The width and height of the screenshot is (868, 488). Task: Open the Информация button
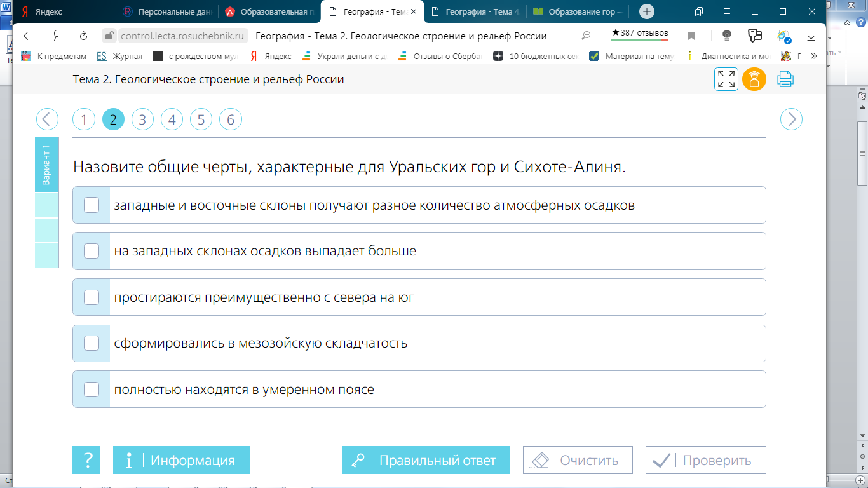[181, 460]
